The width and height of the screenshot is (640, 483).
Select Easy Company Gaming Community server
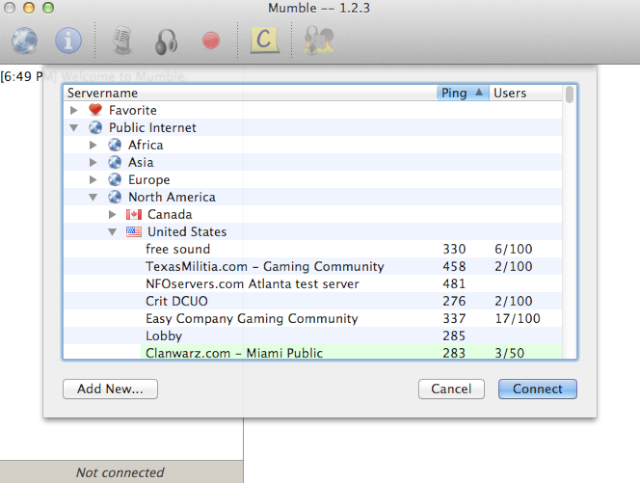313,318
